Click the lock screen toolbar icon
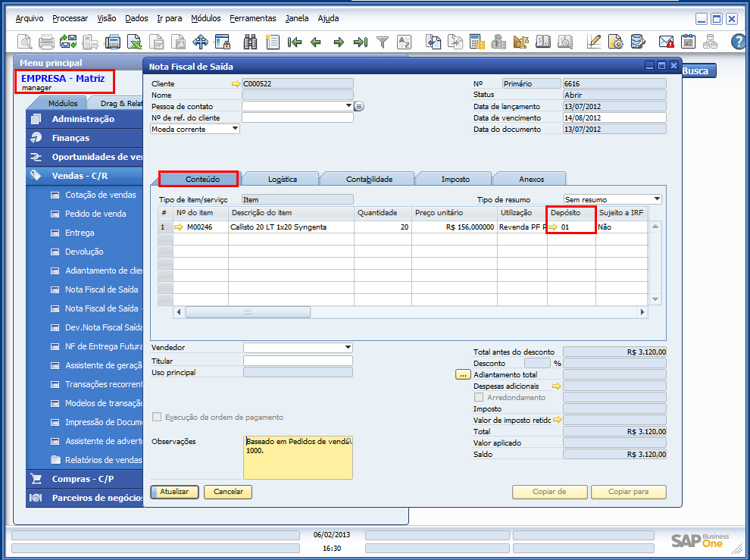This screenshot has width=750, height=560. (x=223, y=42)
